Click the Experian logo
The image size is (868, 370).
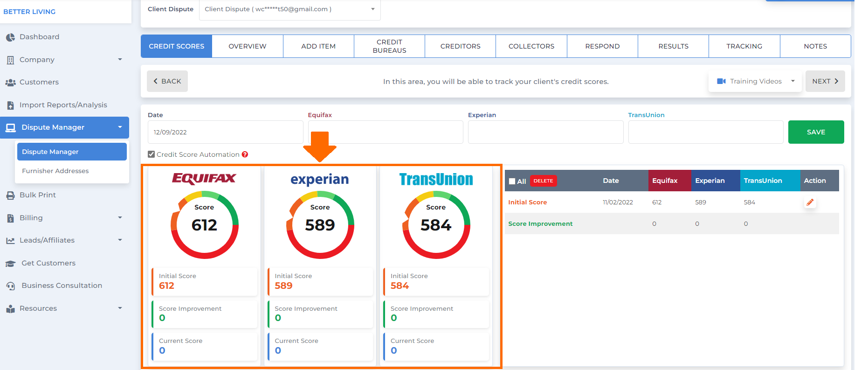coord(320,180)
